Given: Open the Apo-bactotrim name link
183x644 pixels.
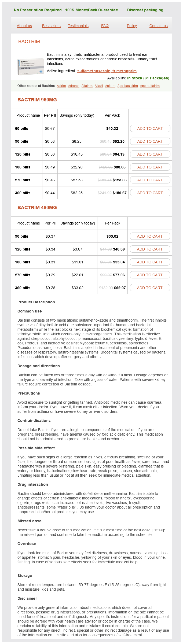Looking at the screenshot, I should [x=128, y=86].
